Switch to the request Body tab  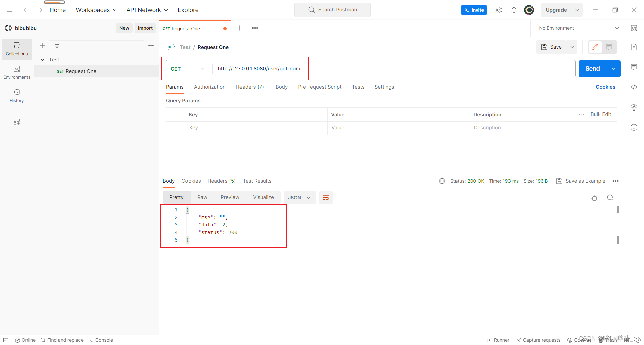[x=282, y=87]
